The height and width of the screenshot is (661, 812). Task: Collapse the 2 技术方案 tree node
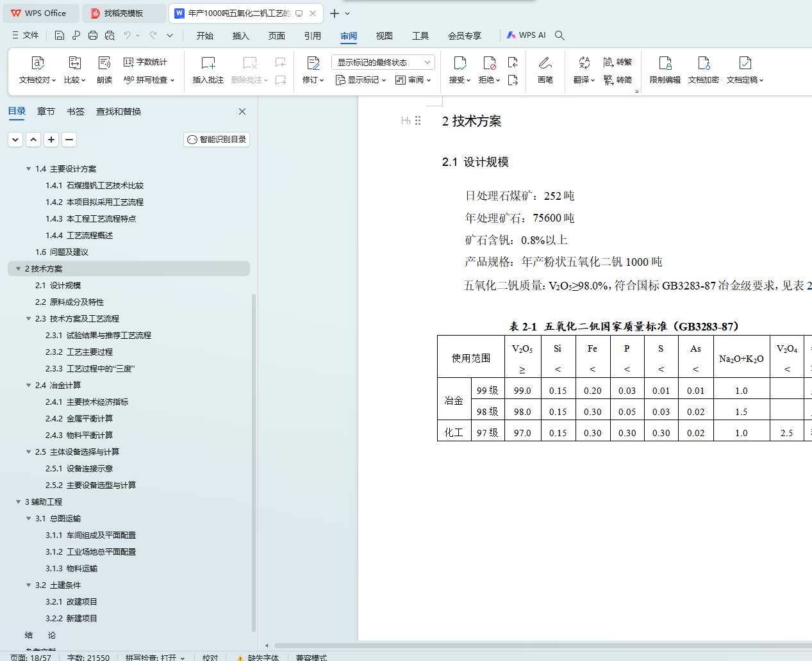[18, 269]
